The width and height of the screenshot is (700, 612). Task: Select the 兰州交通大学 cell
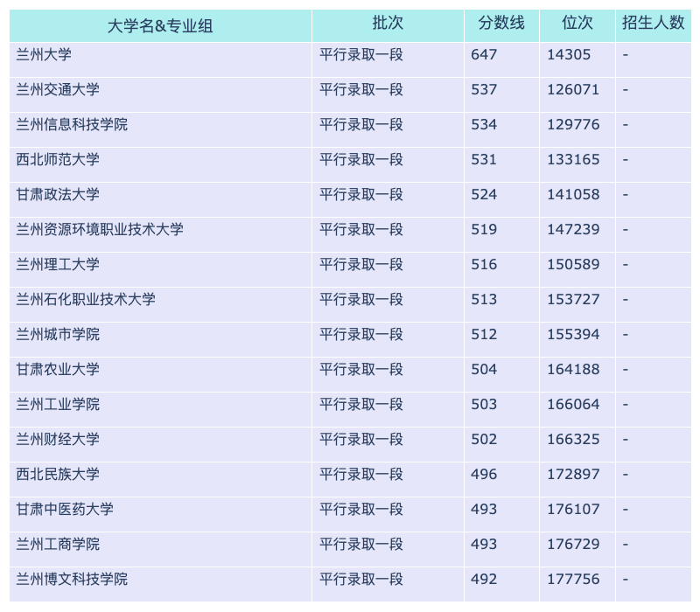[x=58, y=90]
